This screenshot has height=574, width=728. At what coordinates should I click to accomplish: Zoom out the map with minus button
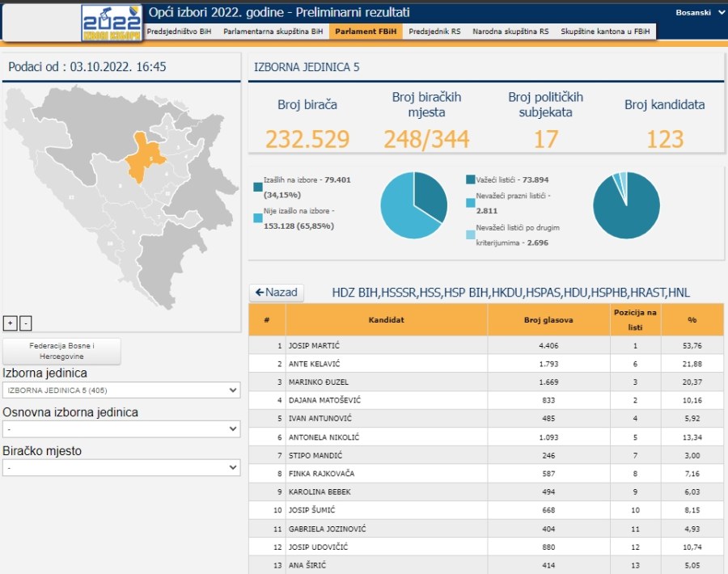click(25, 323)
